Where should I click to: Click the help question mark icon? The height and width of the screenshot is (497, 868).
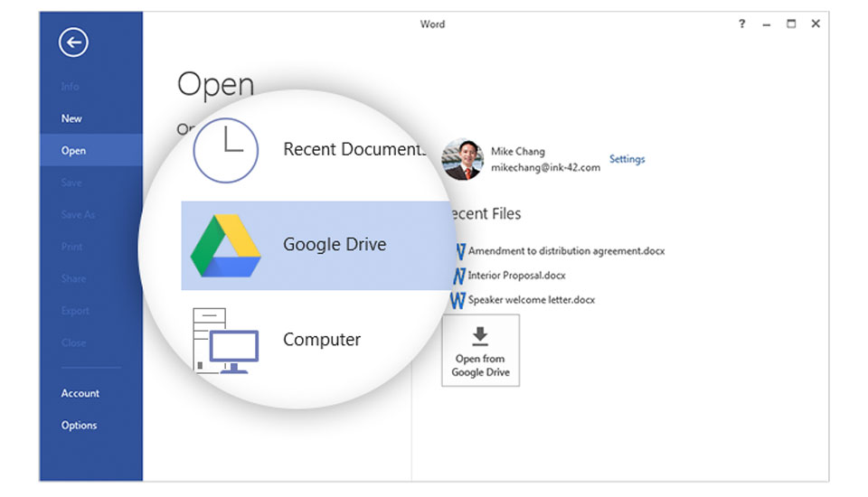[x=741, y=23]
